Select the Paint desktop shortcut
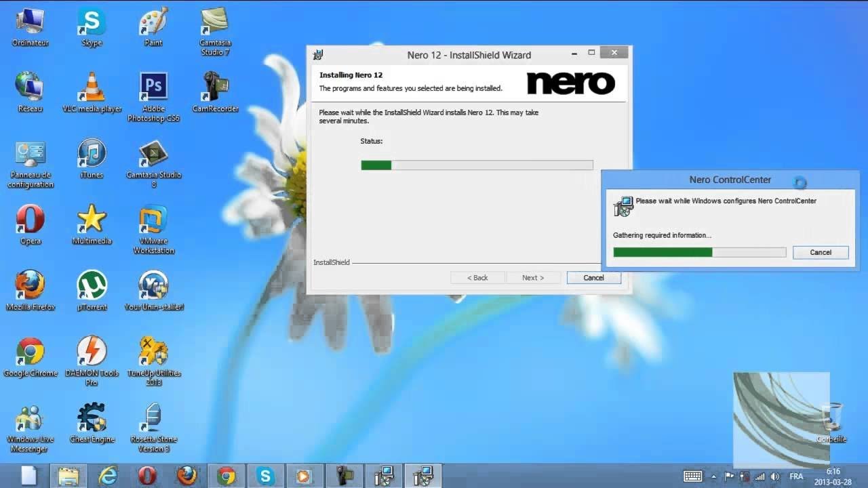The image size is (868, 488). pos(153,27)
